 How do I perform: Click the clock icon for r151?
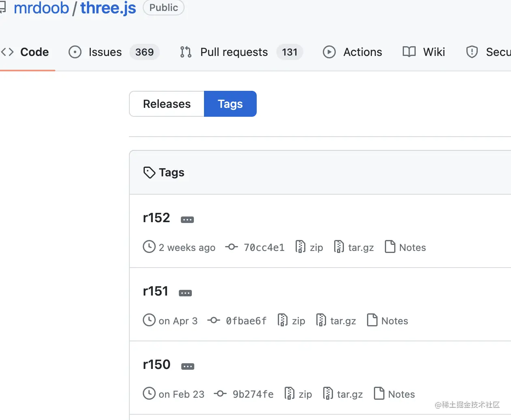tap(149, 320)
